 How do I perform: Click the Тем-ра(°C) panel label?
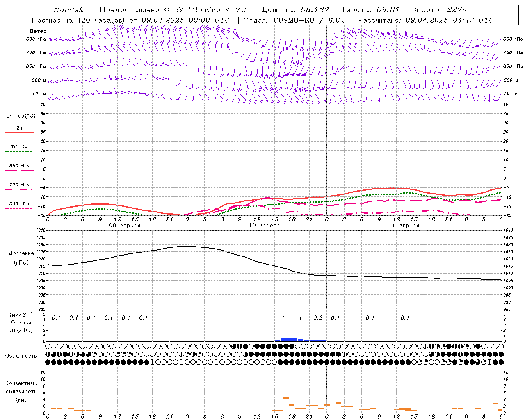pyautogui.click(x=19, y=116)
